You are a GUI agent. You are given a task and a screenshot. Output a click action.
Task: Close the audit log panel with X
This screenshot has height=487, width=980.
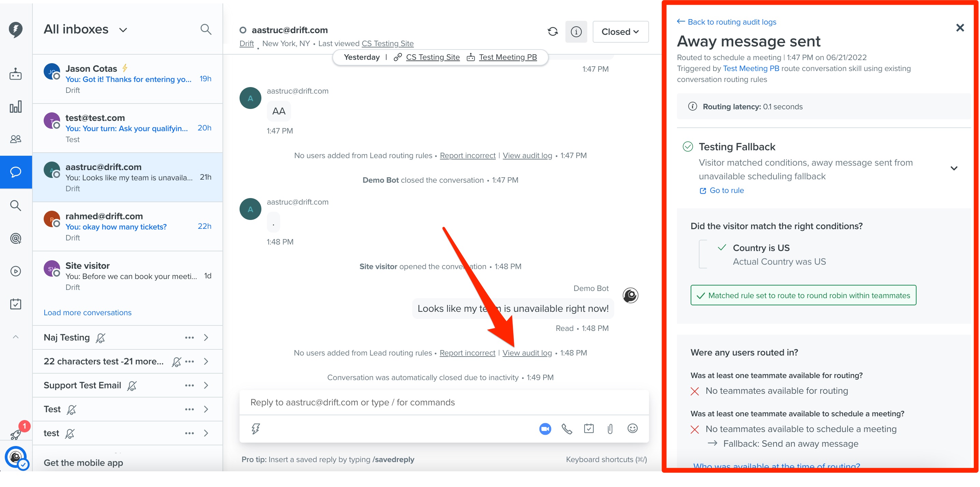pyautogui.click(x=960, y=28)
